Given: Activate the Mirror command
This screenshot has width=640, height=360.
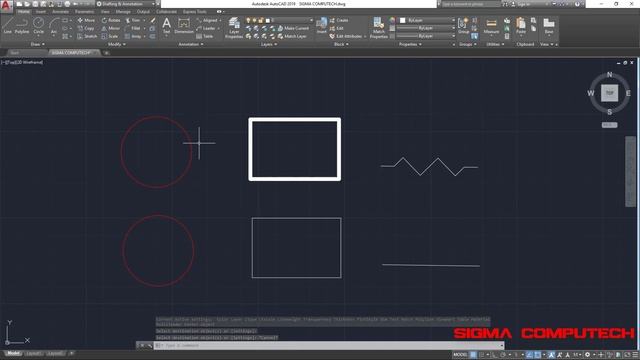Looking at the screenshot, I should (x=111, y=28).
